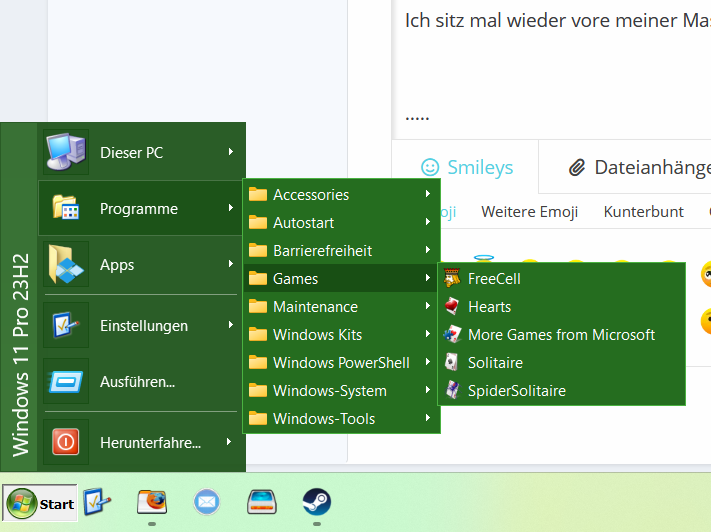The image size is (711, 532).
Task: Expand the Dieser PC submenu arrow
Action: point(231,151)
